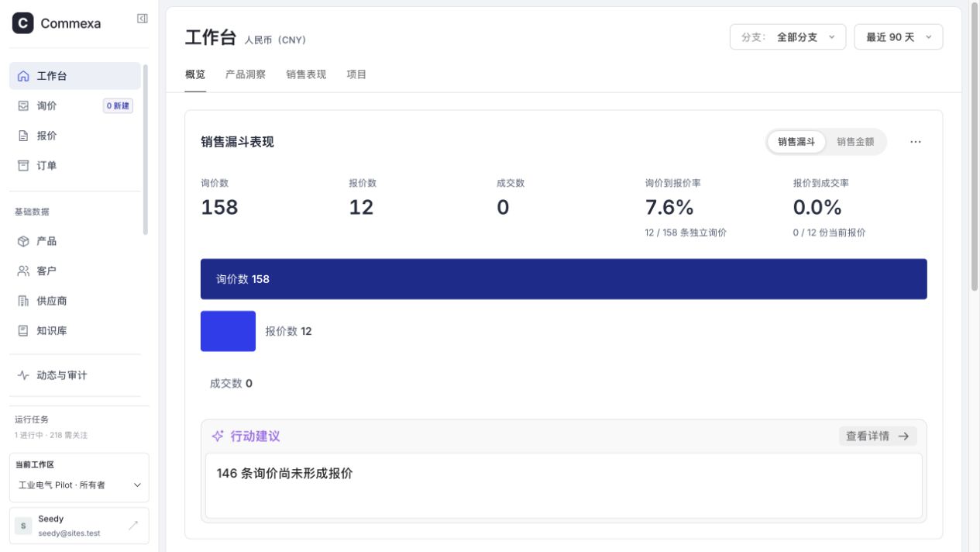Click the seedy@sites.test email text
The height and width of the screenshot is (552, 980).
pyautogui.click(x=69, y=533)
